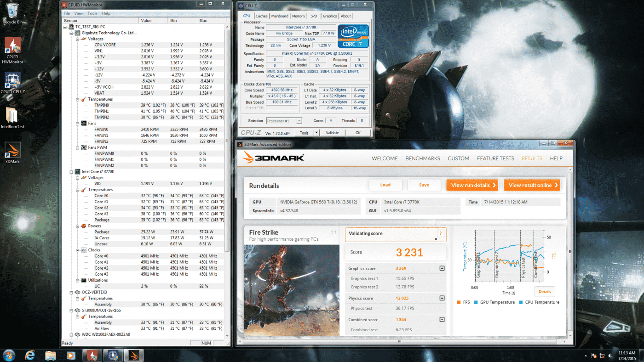Image resolution: width=644 pixels, height=362 pixels.
Task: Select the 3DMark desktop shortcut
Action: (x=12, y=153)
